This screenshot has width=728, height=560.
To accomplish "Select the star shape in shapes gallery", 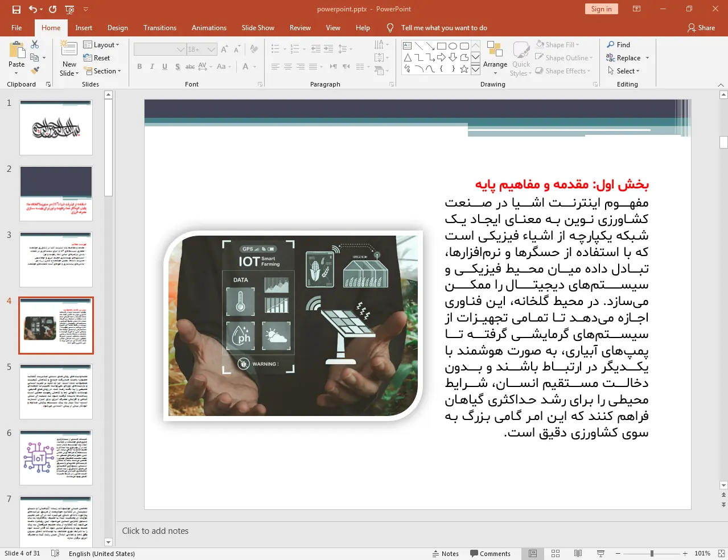I will (464, 69).
